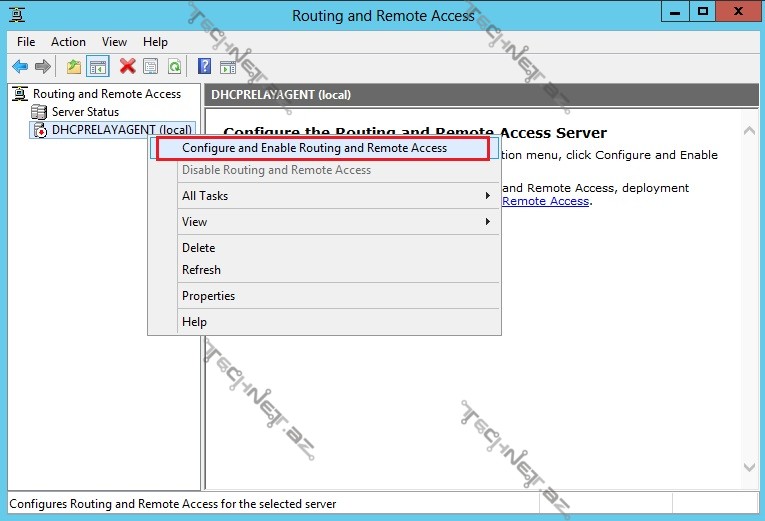Select the Routing and Remote Access root node
Image resolution: width=765 pixels, height=521 pixels.
[106, 94]
